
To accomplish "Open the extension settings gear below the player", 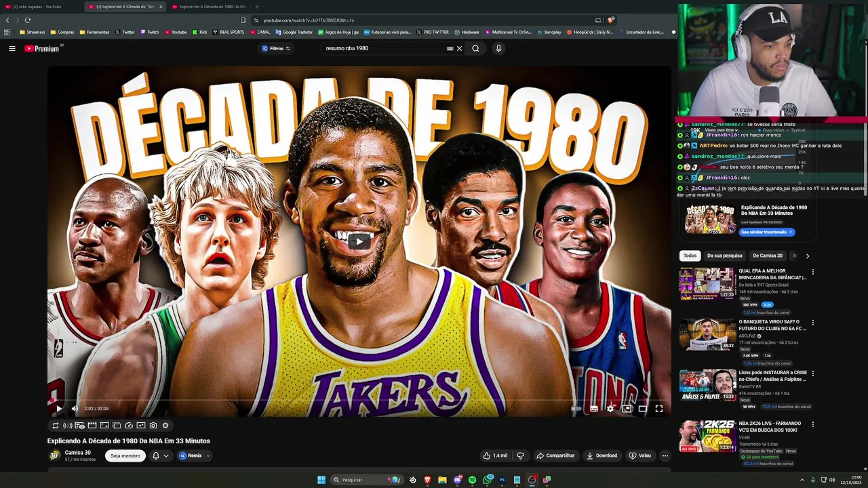I will [165, 426].
